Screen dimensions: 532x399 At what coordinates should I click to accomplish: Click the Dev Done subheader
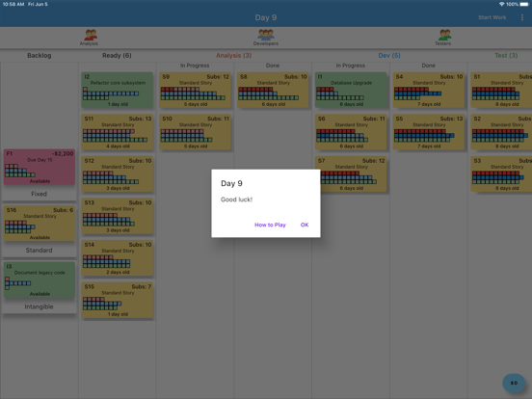coord(429,66)
